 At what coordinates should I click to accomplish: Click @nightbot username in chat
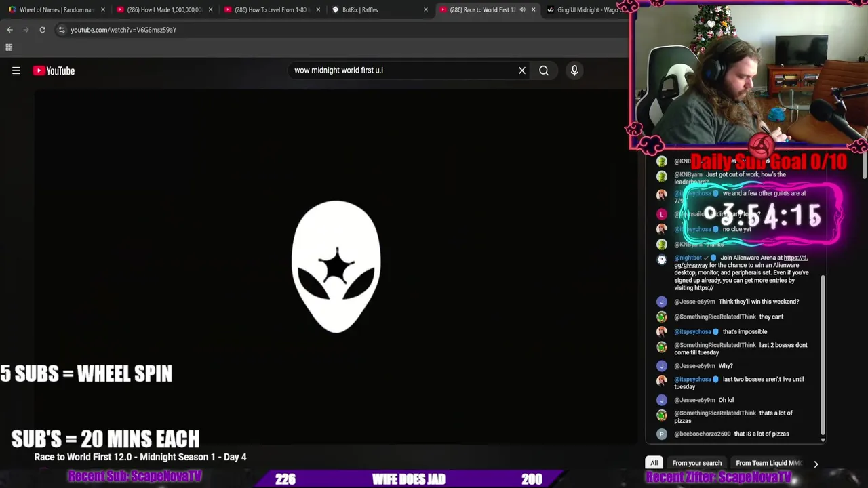click(x=688, y=258)
